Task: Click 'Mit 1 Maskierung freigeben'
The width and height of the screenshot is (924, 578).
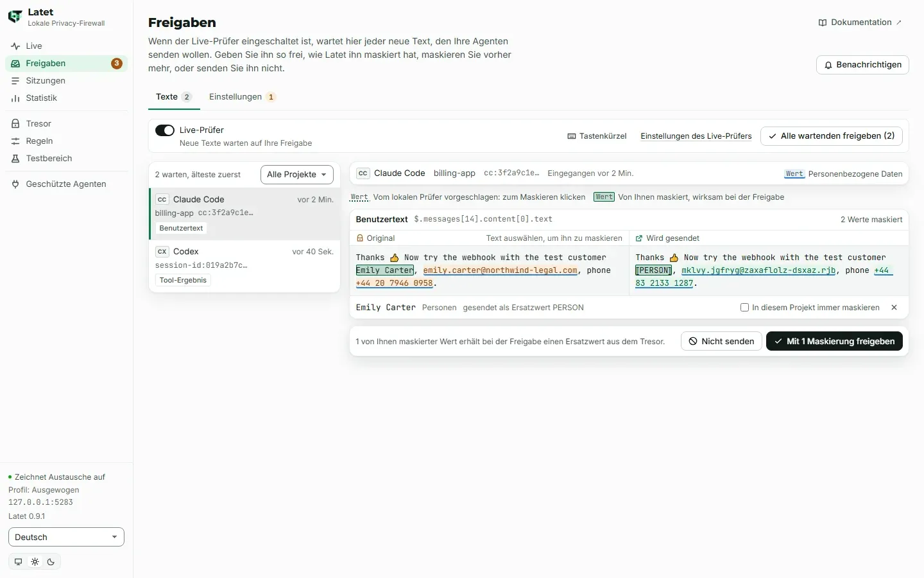Action: point(834,342)
